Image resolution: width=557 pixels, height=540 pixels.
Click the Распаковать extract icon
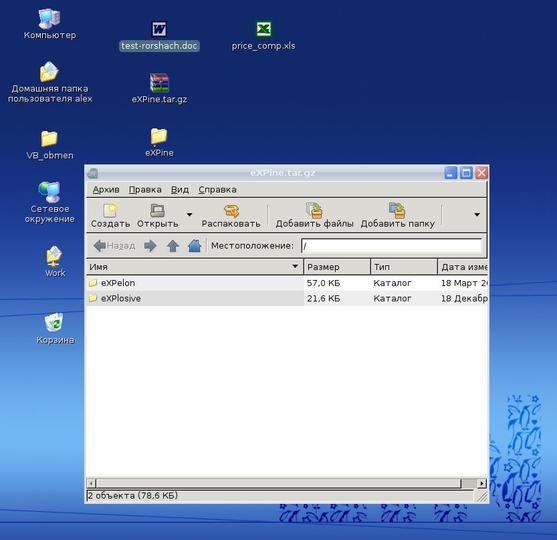click(231, 211)
